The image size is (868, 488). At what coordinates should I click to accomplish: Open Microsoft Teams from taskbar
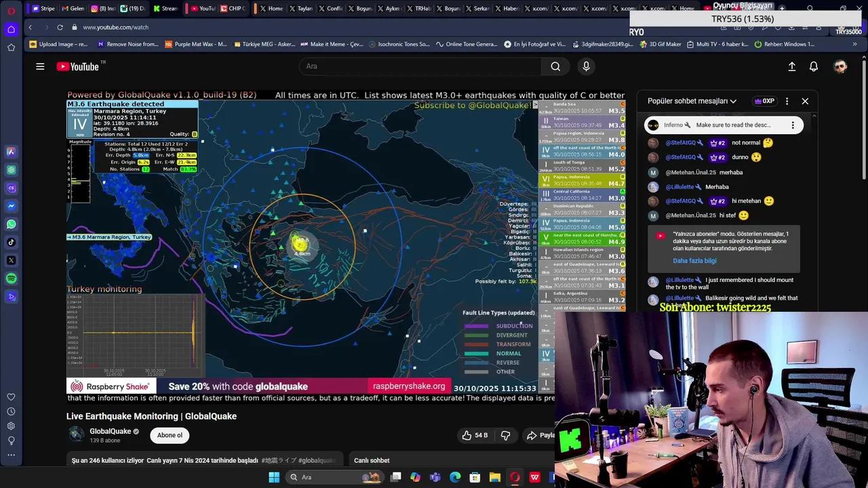tap(435, 477)
